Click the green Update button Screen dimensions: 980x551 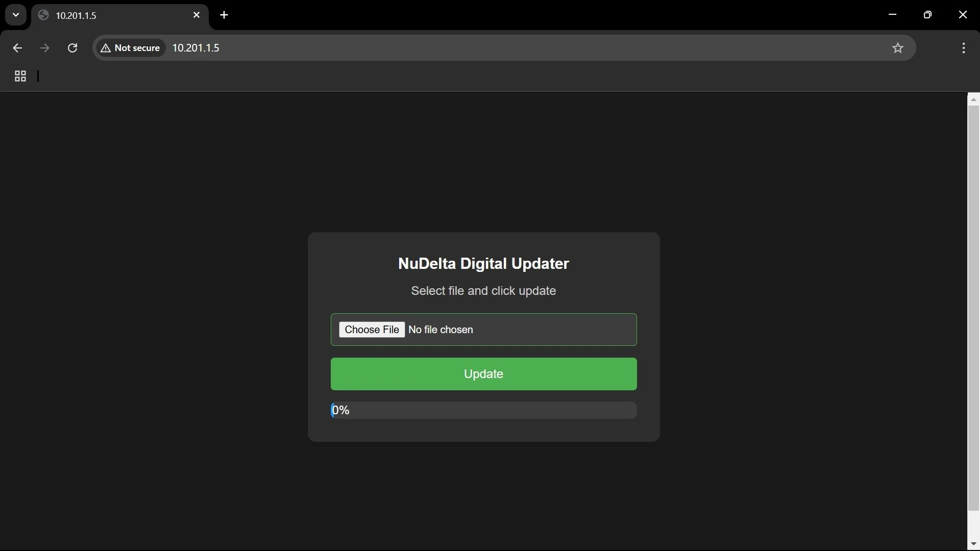(483, 374)
